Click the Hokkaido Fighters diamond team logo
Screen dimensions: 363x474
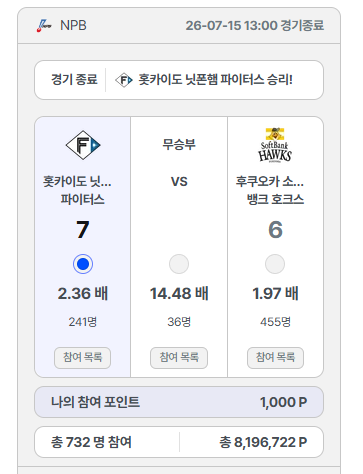point(83,145)
